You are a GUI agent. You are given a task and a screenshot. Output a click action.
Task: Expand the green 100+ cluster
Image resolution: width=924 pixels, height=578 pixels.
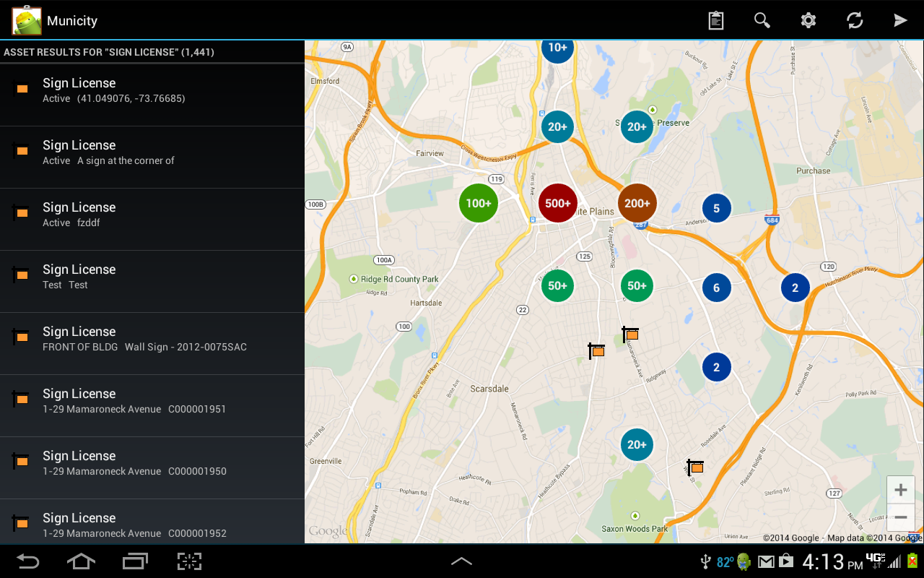(479, 203)
